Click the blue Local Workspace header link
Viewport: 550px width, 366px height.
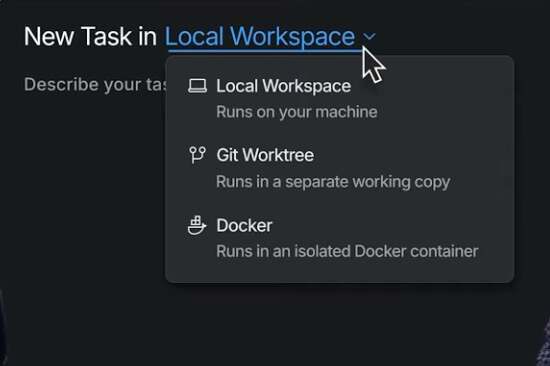[x=260, y=36]
